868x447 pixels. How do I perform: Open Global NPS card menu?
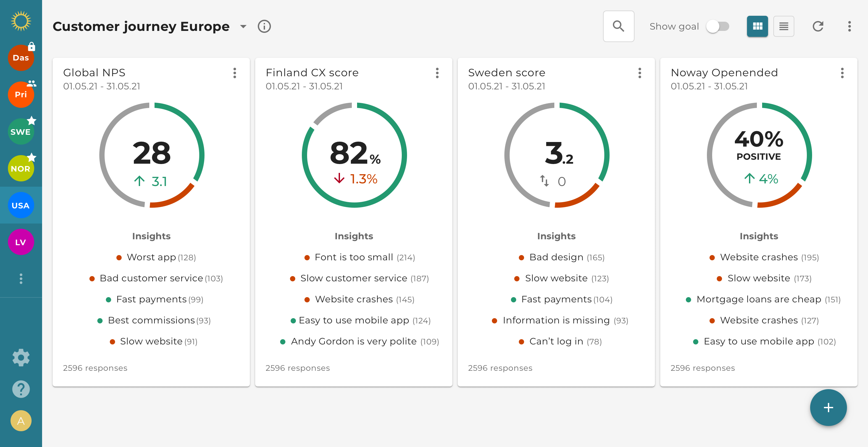(x=235, y=73)
